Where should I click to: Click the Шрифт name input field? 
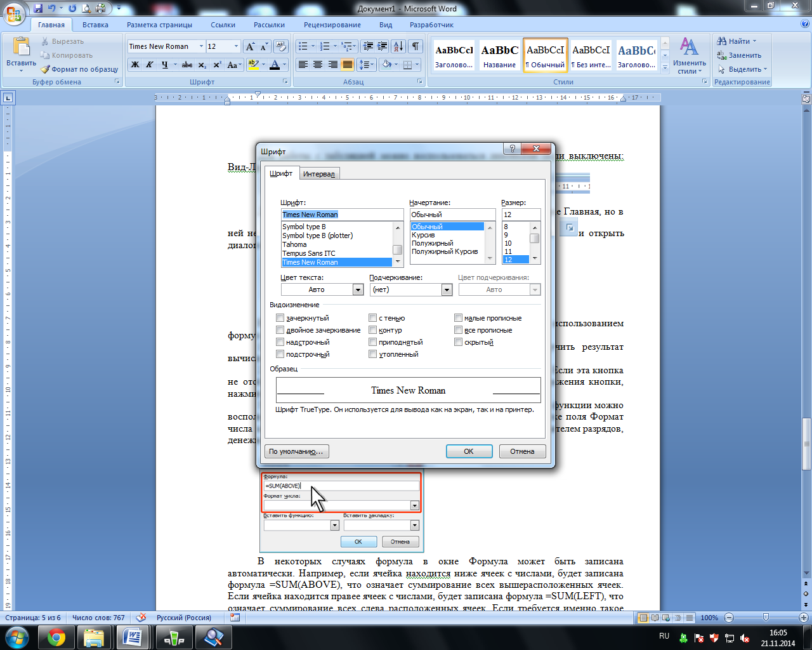coord(342,215)
